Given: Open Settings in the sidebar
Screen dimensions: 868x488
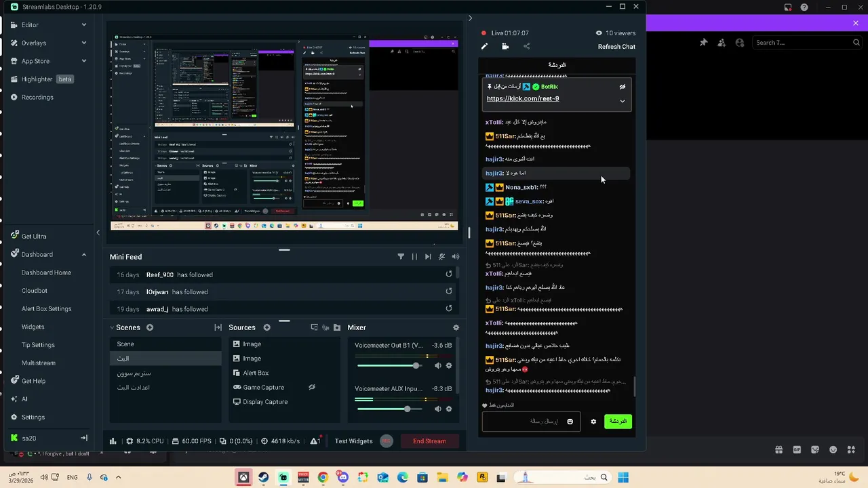Looking at the screenshot, I should [33, 417].
